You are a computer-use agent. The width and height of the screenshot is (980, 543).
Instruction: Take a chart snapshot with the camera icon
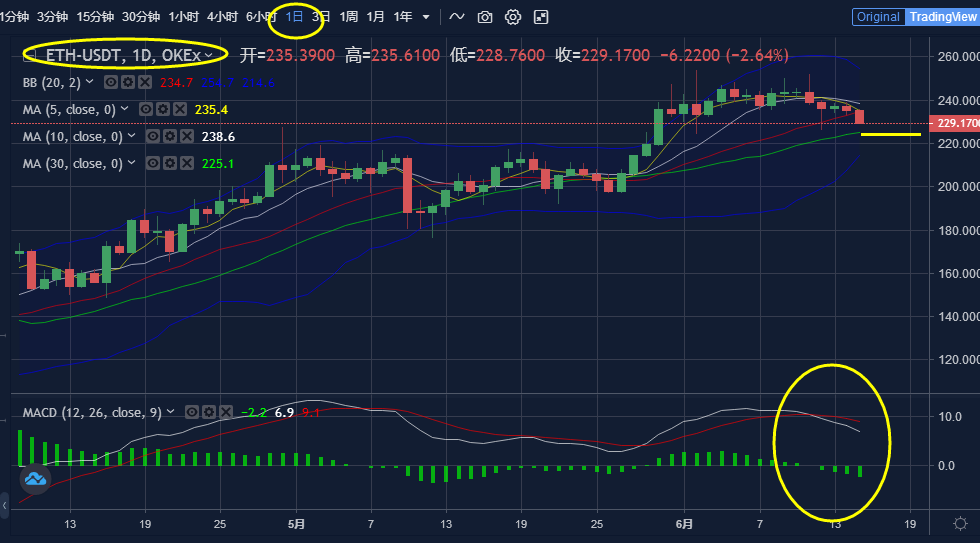click(485, 17)
